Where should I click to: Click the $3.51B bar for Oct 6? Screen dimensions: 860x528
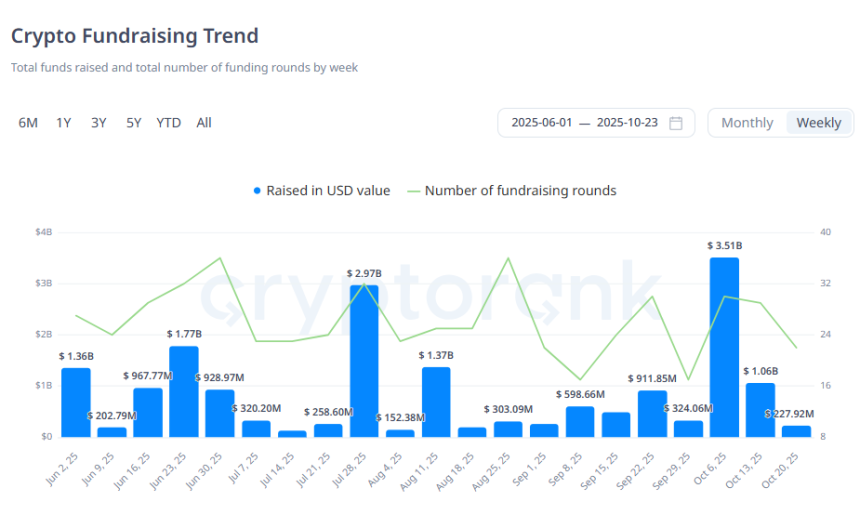(724, 347)
